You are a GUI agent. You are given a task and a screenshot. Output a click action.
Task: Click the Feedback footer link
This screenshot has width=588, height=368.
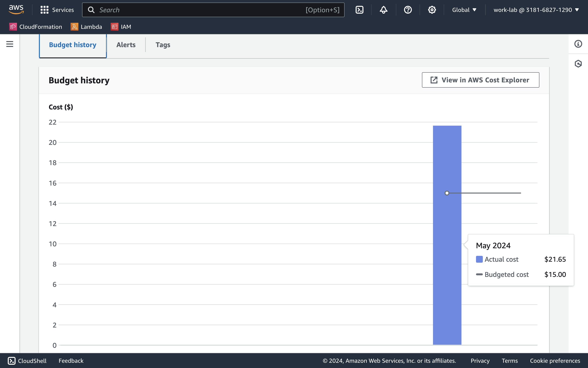click(71, 361)
